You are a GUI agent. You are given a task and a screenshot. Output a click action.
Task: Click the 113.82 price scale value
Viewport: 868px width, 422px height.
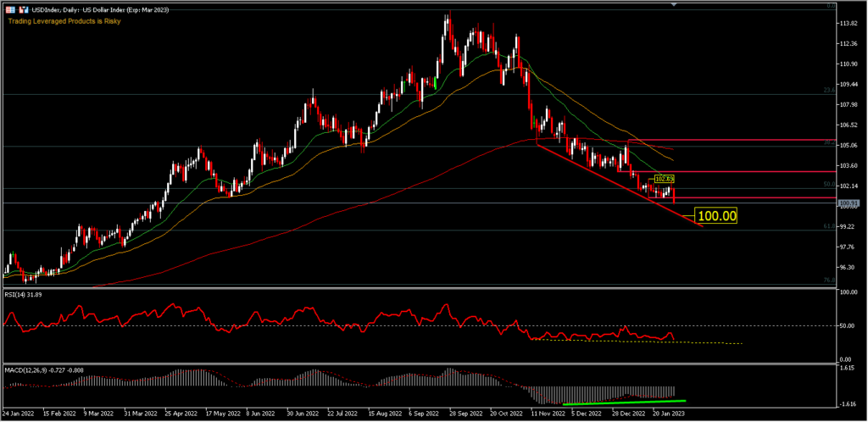click(849, 23)
